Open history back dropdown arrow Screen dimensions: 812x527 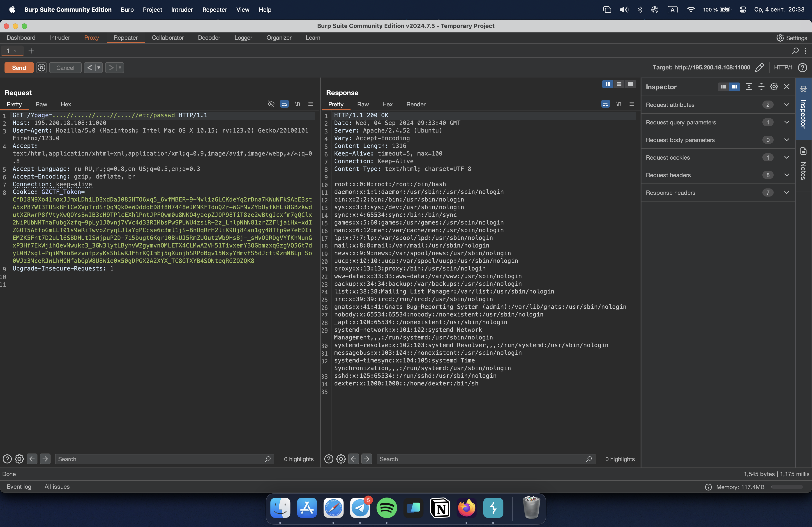point(99,67)
